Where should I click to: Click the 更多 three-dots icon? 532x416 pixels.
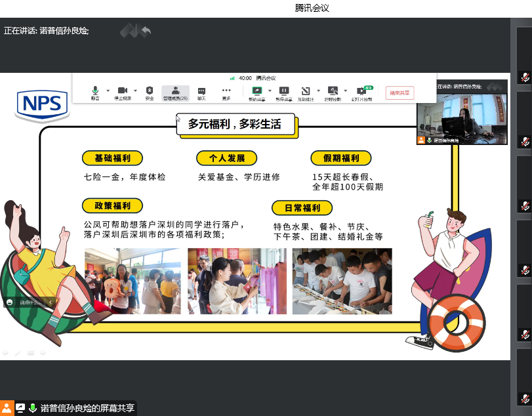point(226,92)
